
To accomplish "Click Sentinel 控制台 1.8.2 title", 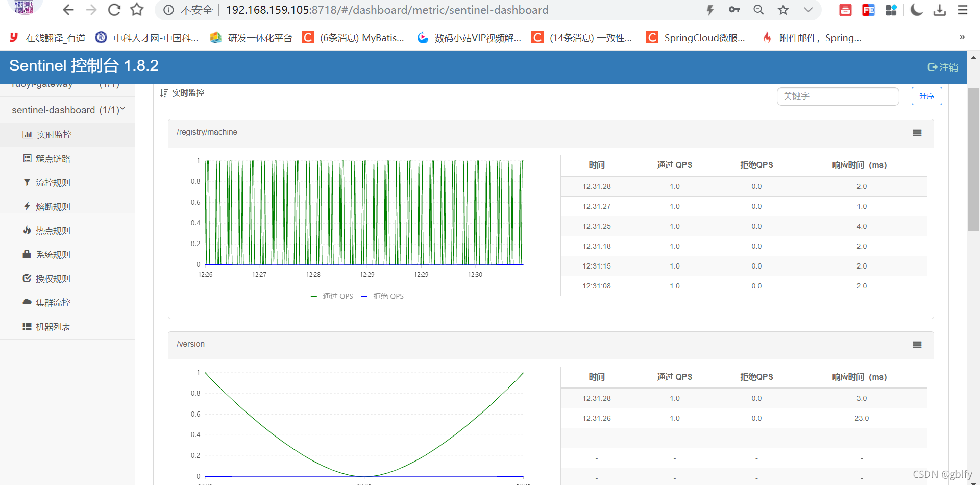I will [x=84, y=65].
